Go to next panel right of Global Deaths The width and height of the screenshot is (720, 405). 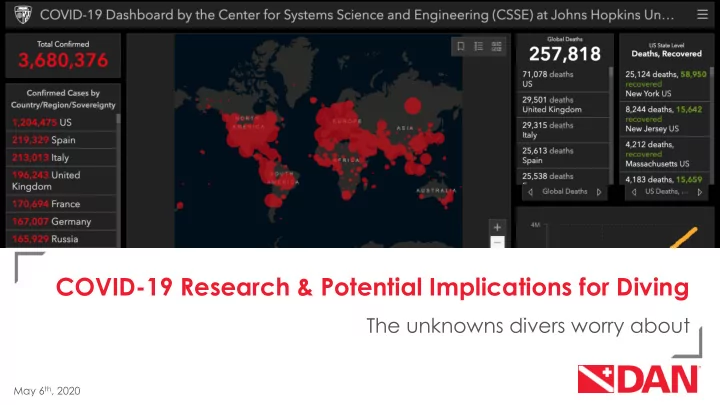point(599,192)
